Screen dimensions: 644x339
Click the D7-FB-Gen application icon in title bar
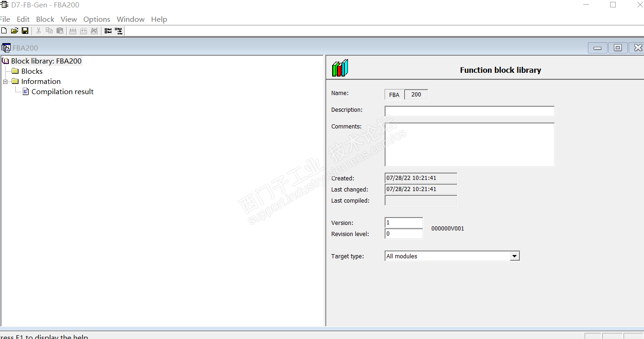[x=5, y=5]
